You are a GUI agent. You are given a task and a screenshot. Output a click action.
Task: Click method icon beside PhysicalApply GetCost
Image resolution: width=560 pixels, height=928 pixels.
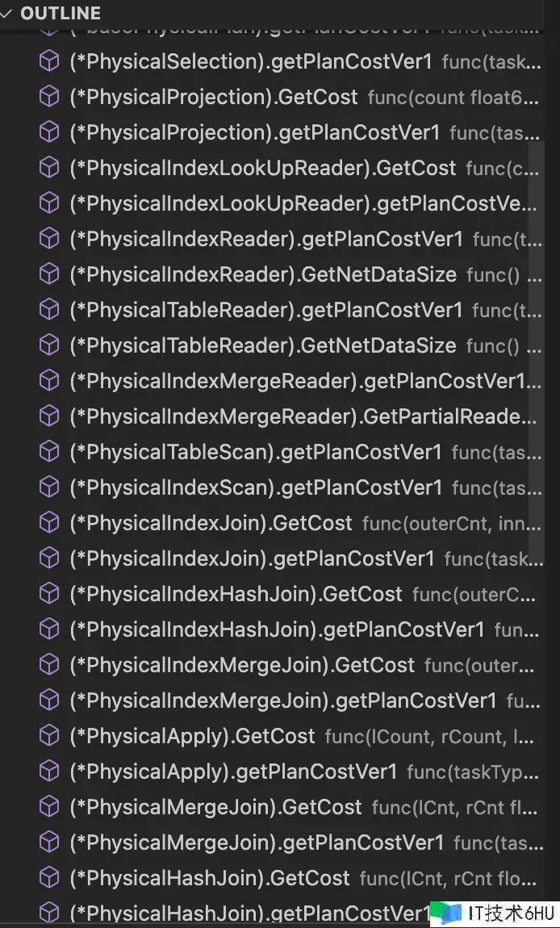(50, 736)
